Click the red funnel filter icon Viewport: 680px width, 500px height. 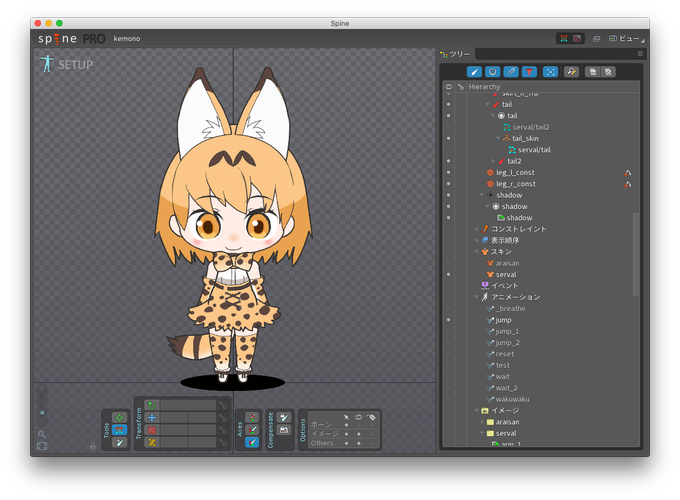pyautogui.click(x=529, y=72)
